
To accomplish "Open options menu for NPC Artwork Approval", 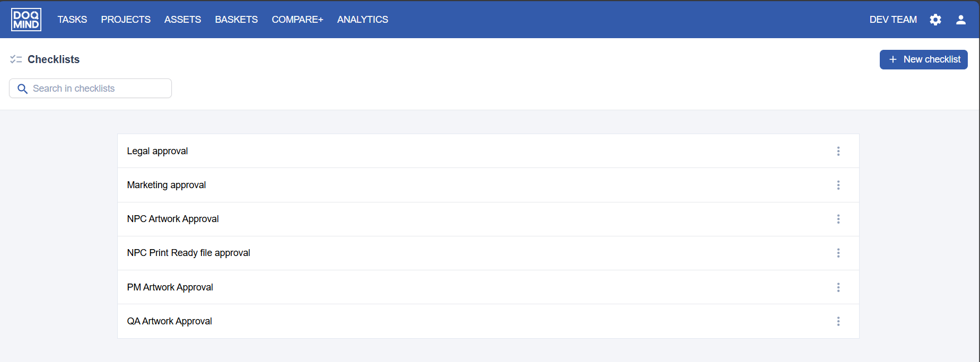I will pos(838,219).
